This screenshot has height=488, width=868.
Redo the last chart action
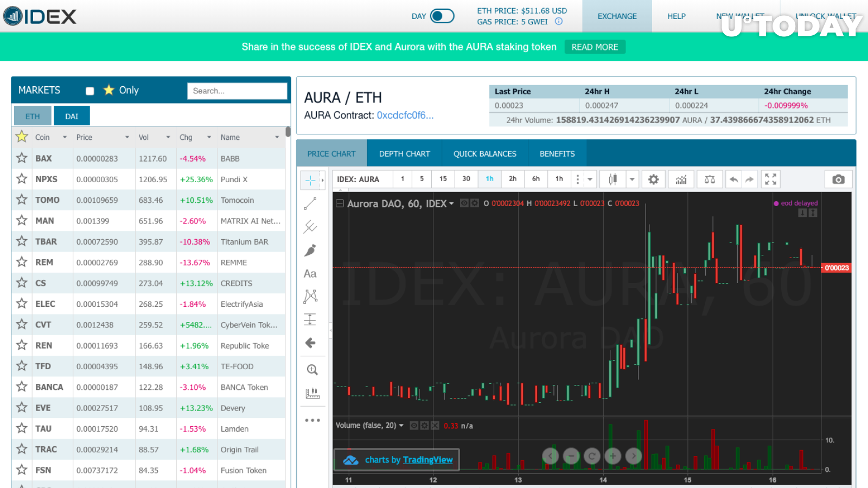point(749,179)
